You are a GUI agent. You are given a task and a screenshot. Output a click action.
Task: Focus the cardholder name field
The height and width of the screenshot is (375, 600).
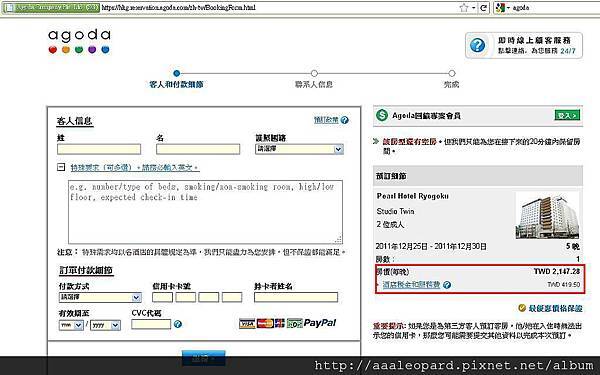(x=296, y=297)
